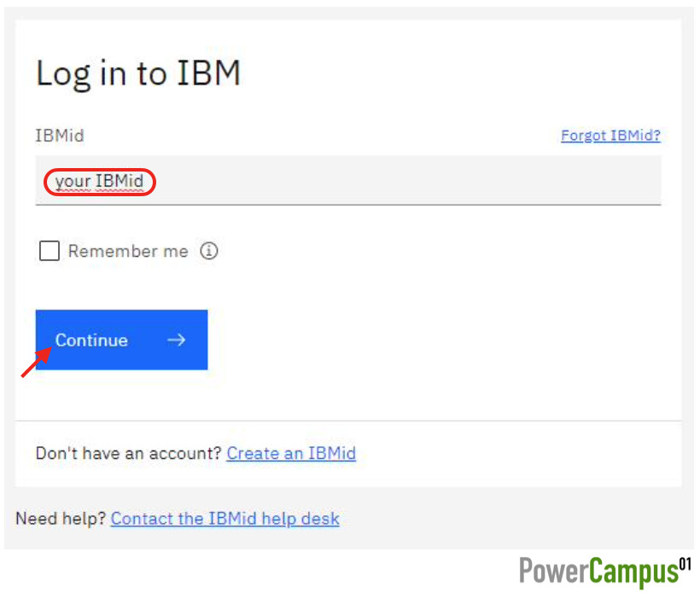The width and height of the screenshot is (700, 593).
Task: Open the Forgot IBMid? recovery link
Action: point(610,135)
